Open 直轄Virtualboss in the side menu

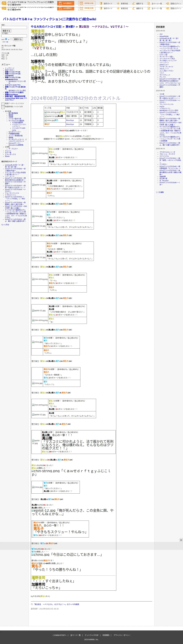click(12, 94)
